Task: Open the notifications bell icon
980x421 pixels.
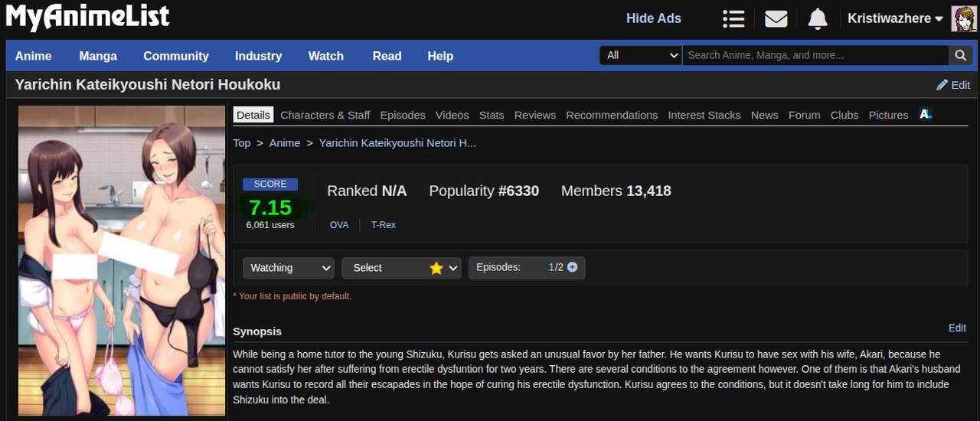Action: (x=818, y=18)
